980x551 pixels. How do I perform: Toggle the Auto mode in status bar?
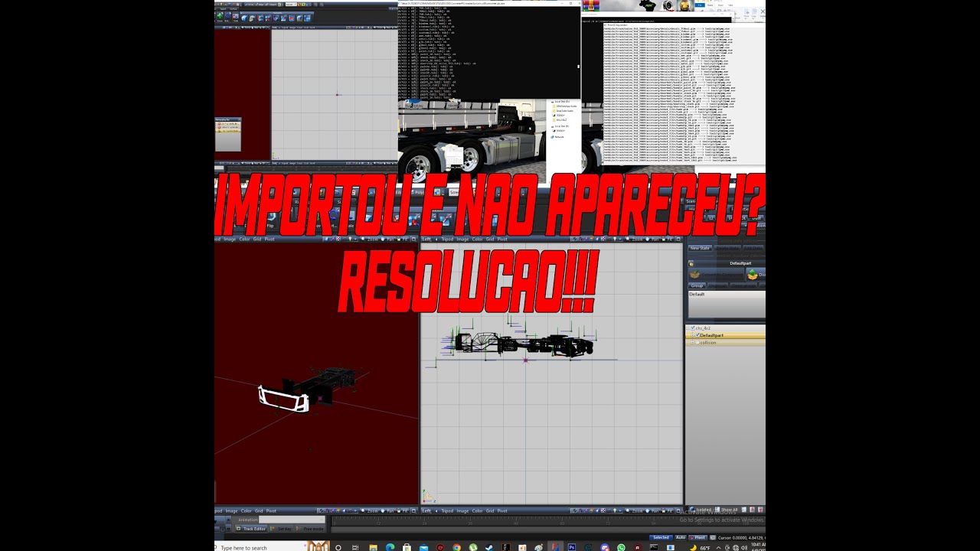pyautogui.click(x=681, y=537)
